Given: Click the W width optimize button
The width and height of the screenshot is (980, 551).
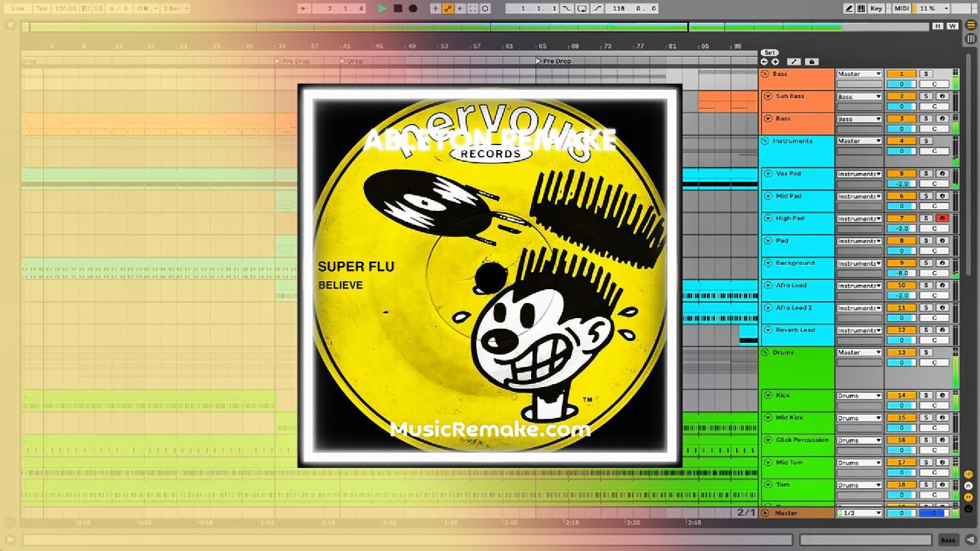Looking at the screenshot, I should [x=952, y=26].
